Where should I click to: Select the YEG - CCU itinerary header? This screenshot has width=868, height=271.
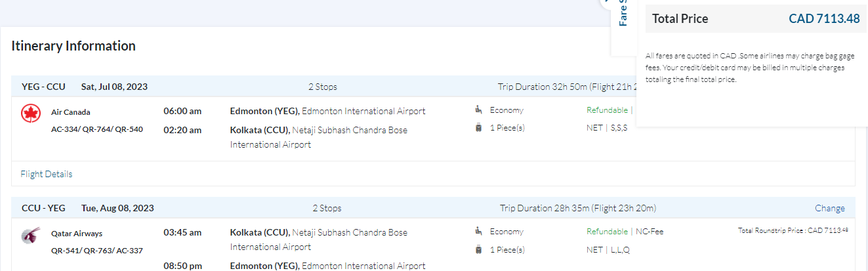click(x=43, y=87)
